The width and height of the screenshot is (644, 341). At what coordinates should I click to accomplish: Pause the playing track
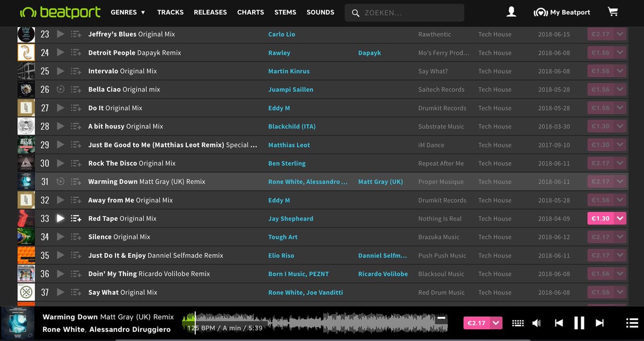coord(579,323)
